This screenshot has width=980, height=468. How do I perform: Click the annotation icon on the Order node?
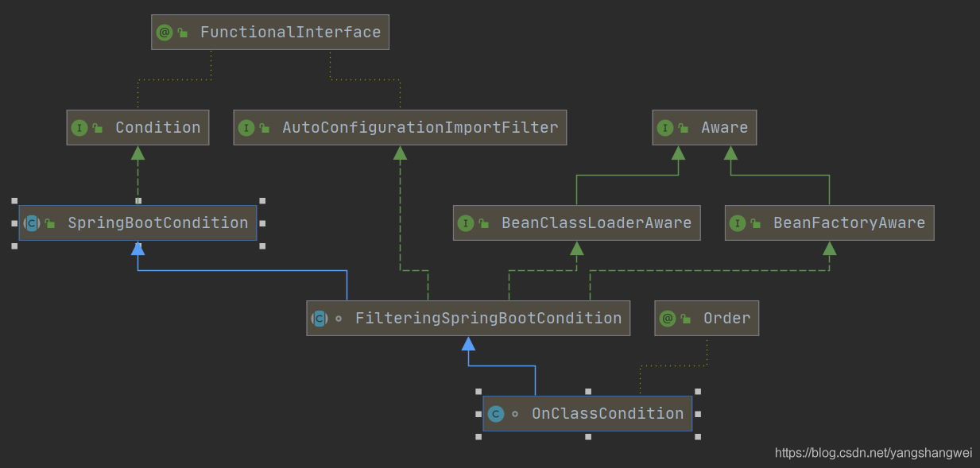point(668,319)
